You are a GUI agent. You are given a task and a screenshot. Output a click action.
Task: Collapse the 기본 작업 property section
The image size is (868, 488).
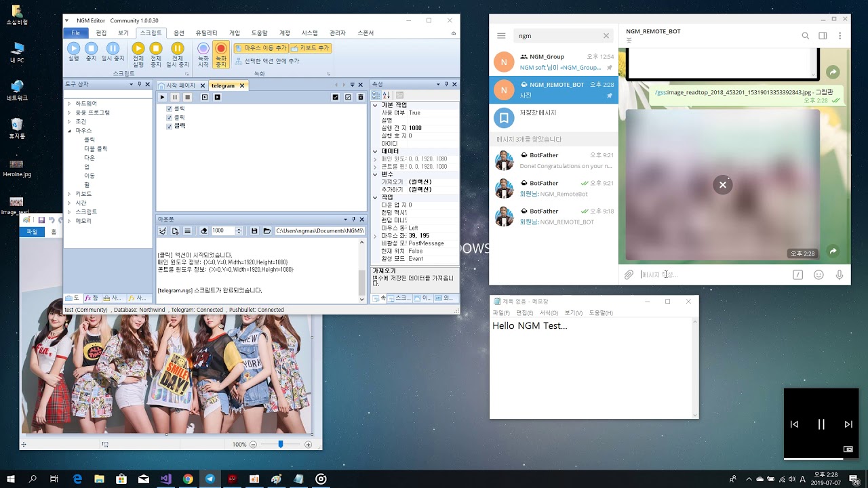[x=375, y=105]
